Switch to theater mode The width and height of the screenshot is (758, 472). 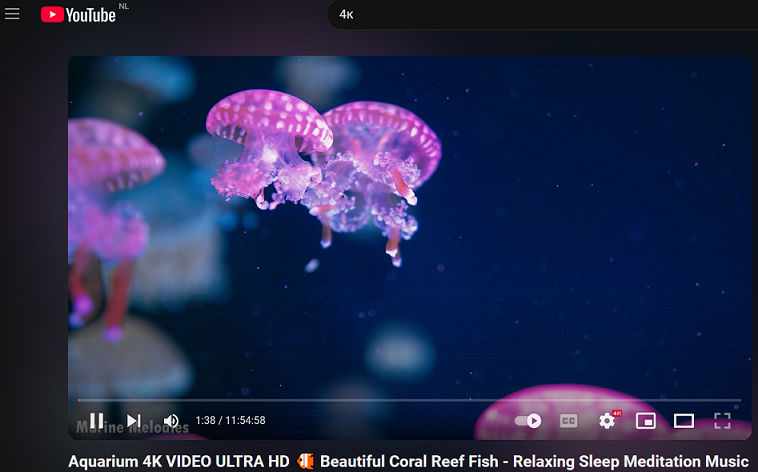684,421
